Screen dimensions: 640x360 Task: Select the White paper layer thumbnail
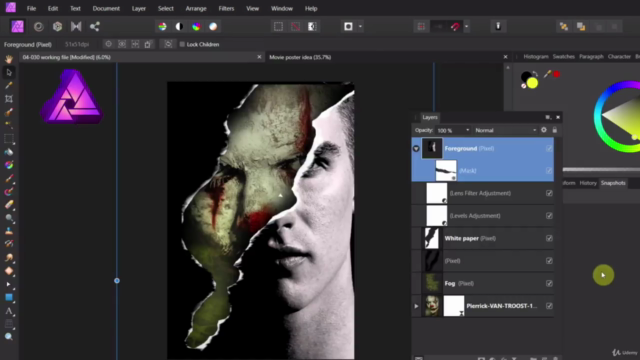(x=432, y=238)
